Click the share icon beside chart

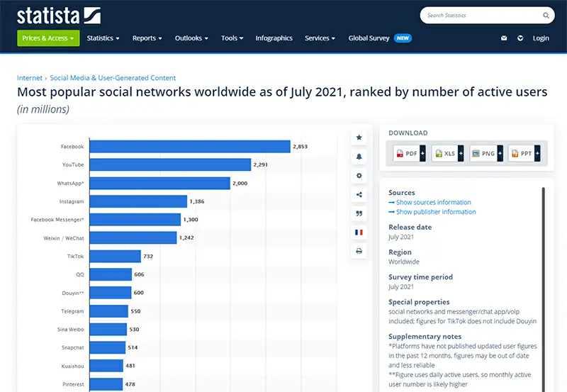click(359, 194)
